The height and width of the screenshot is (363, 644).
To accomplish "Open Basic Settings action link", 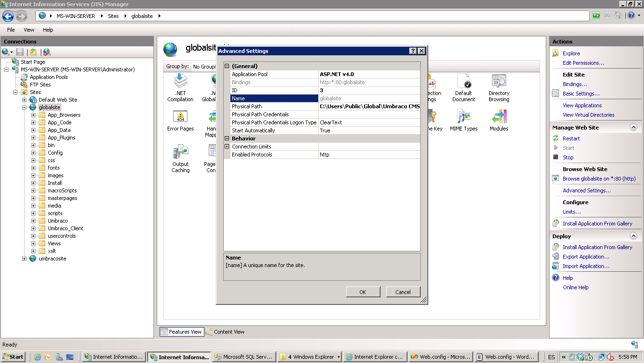I will pos(581,94).
